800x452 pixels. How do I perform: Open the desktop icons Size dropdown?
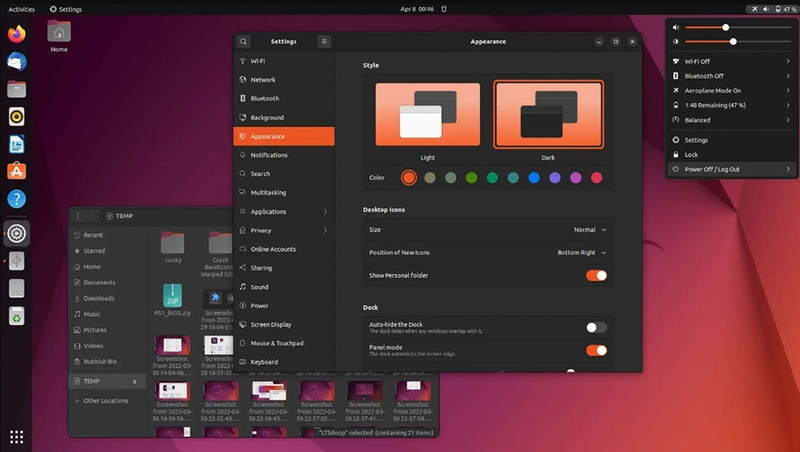tap(590, 230)
